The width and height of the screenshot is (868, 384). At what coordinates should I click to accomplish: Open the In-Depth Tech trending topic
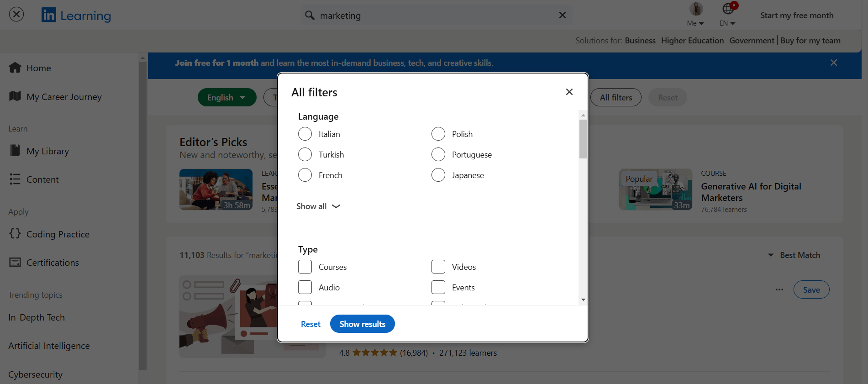[37, 317]
